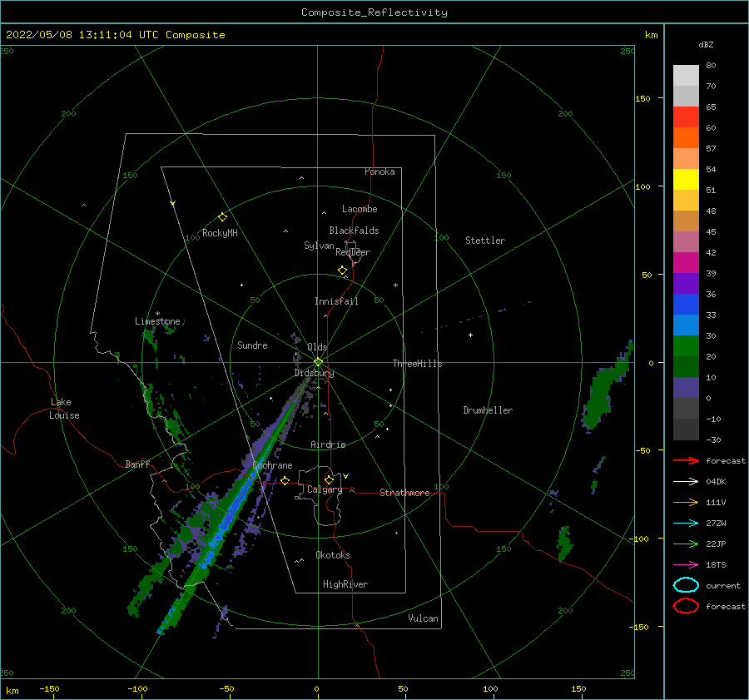The height and width of the screenshot is (700, 749).
Task: Pick the yellow 51-54 dBZ swatch
Action: coord(686,180)
